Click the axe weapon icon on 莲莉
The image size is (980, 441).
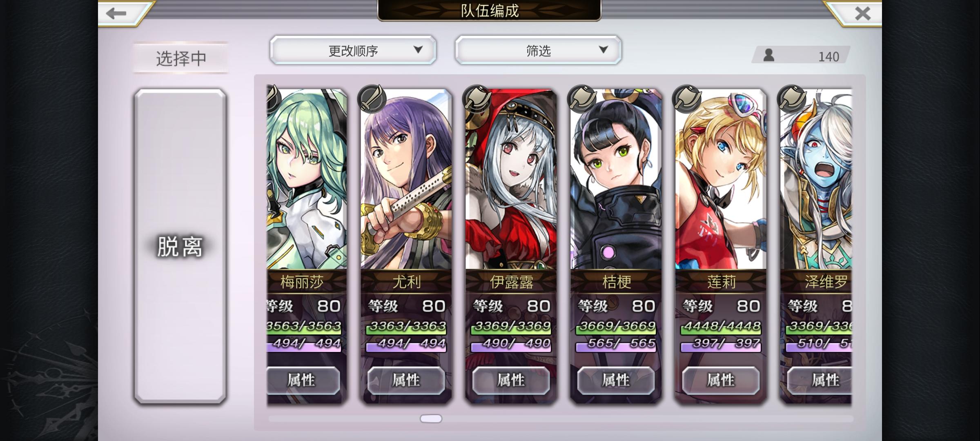click(686, 98)
